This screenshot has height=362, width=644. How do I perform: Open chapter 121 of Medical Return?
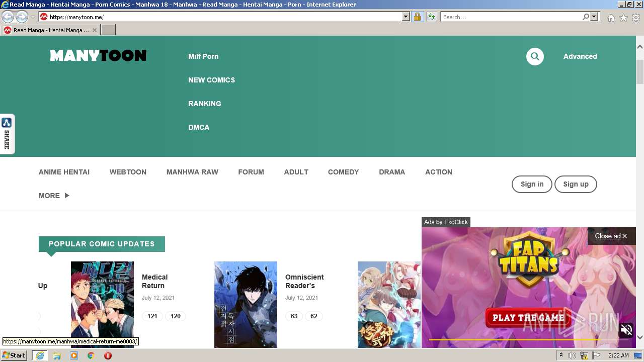[152, 316]
